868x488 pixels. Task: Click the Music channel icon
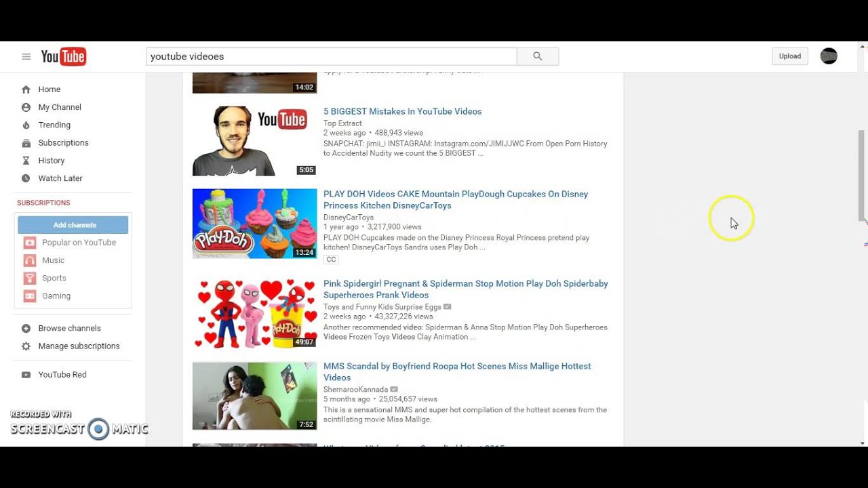point(30,260)
